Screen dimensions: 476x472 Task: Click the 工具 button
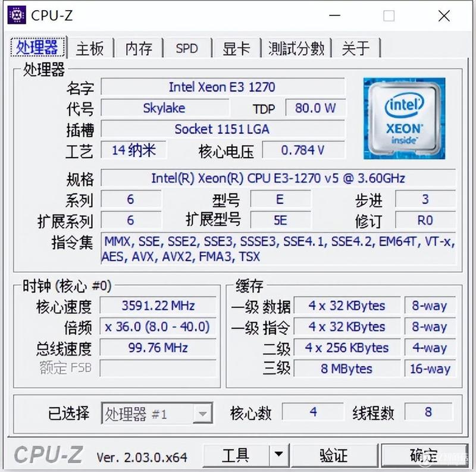coord(236,455)
